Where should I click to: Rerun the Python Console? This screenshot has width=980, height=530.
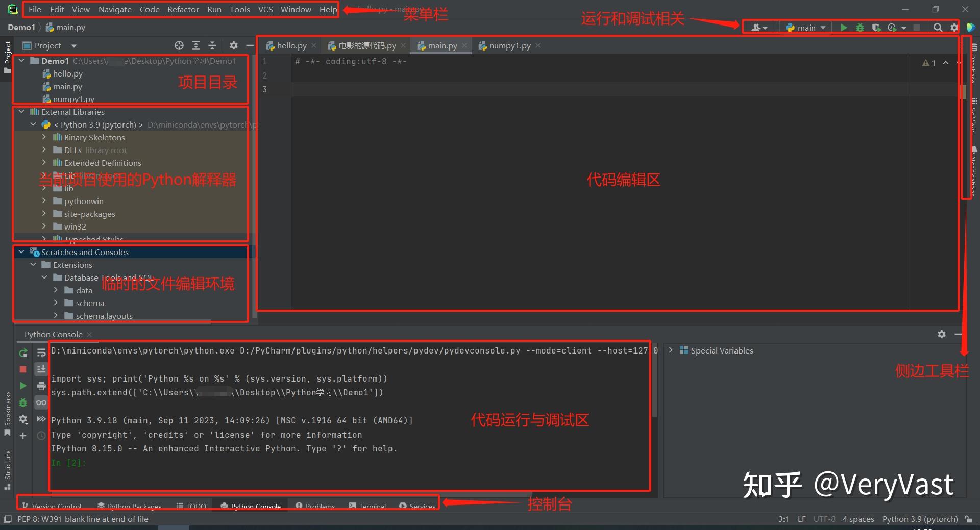(x=23, y=352)
